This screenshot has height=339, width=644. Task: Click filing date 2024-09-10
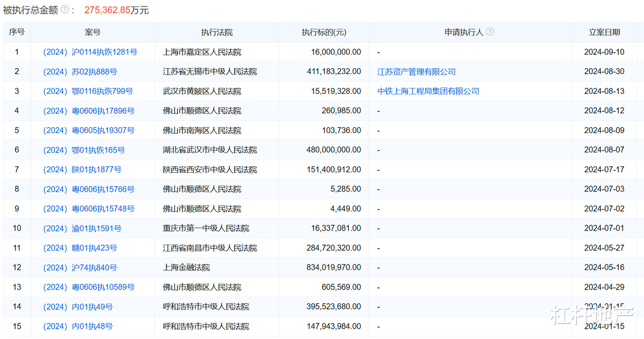point(604,52)
